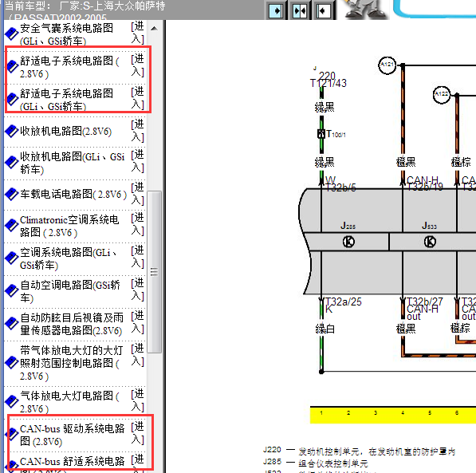This screenshot has height=473, width=476.
Task: Select 车载电话电路图( 2.8V6 ) list entry
Action: (x=73, y=194)
